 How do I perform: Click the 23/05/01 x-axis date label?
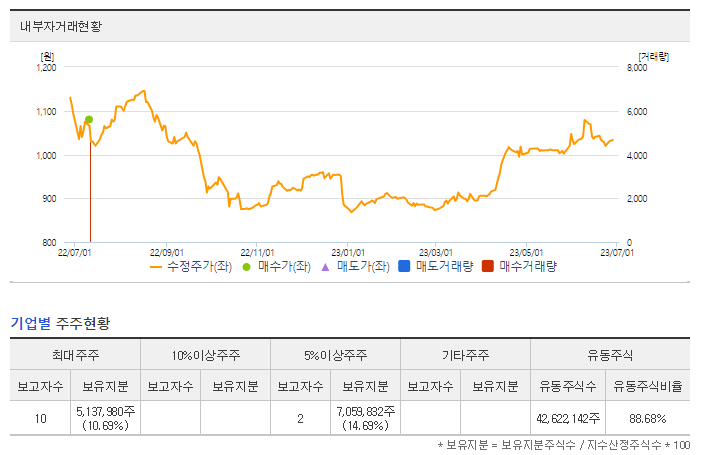526,253
